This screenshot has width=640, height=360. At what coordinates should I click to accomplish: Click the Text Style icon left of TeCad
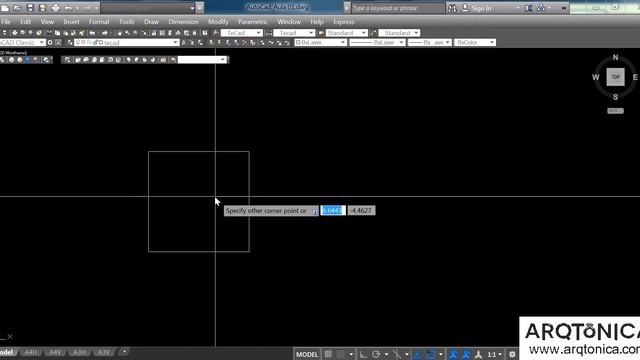pyautogui.click(x=216, y=33)
